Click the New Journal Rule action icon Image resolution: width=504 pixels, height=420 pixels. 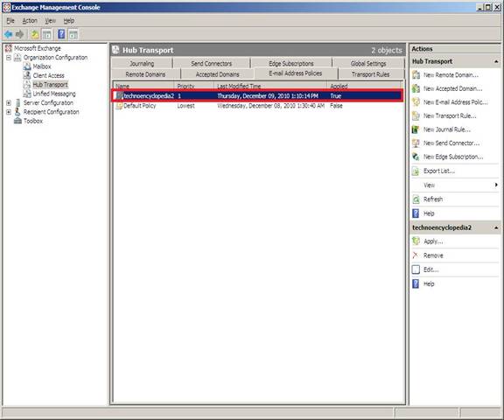tap(416, 129)
